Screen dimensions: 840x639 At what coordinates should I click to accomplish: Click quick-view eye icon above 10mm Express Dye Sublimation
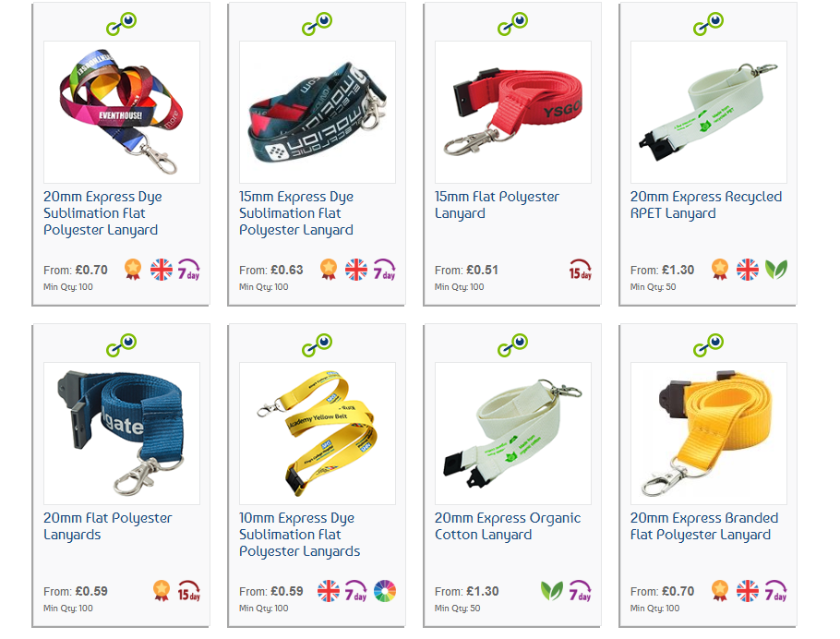click(318, 345)
